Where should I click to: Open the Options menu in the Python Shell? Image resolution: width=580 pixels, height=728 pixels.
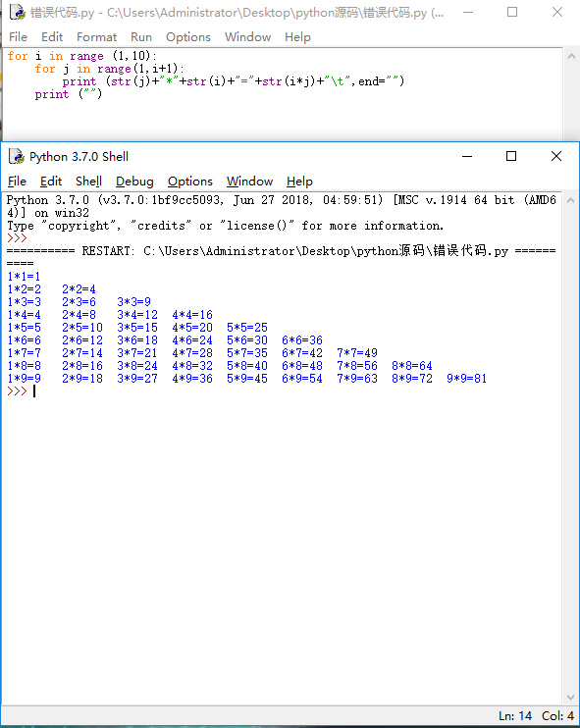coord(190,182)
